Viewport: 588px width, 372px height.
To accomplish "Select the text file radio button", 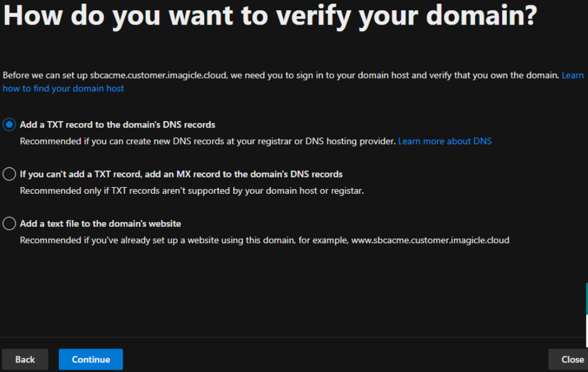I will click(9, 224).
